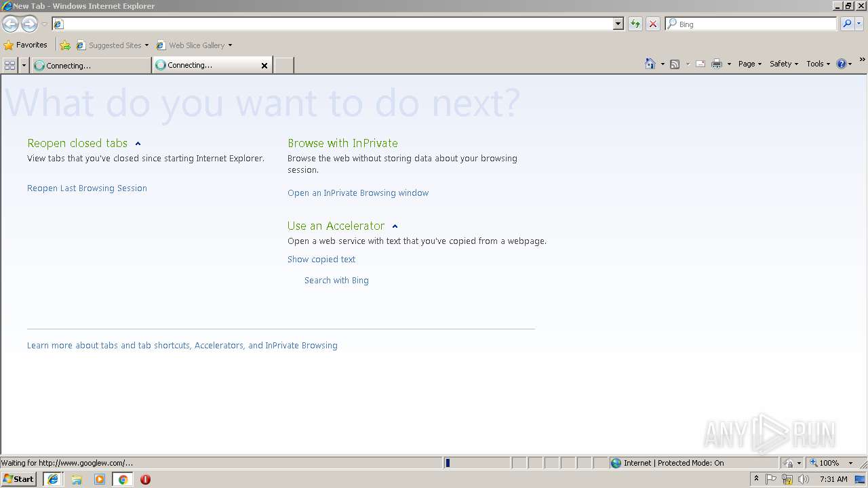The width and height of the screenshot is (868, 488).
Task: Expand the command bar overflow chevron
Action: click(863, 60)
